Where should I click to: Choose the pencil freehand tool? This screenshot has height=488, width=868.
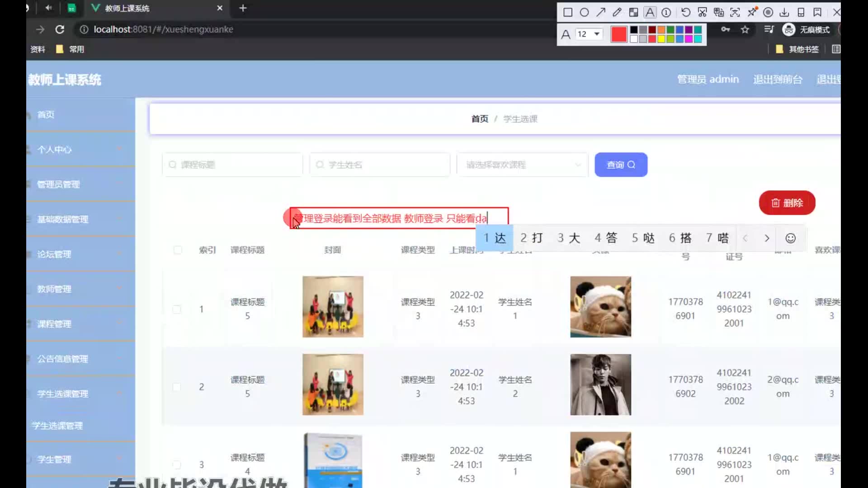pos(617,12)
